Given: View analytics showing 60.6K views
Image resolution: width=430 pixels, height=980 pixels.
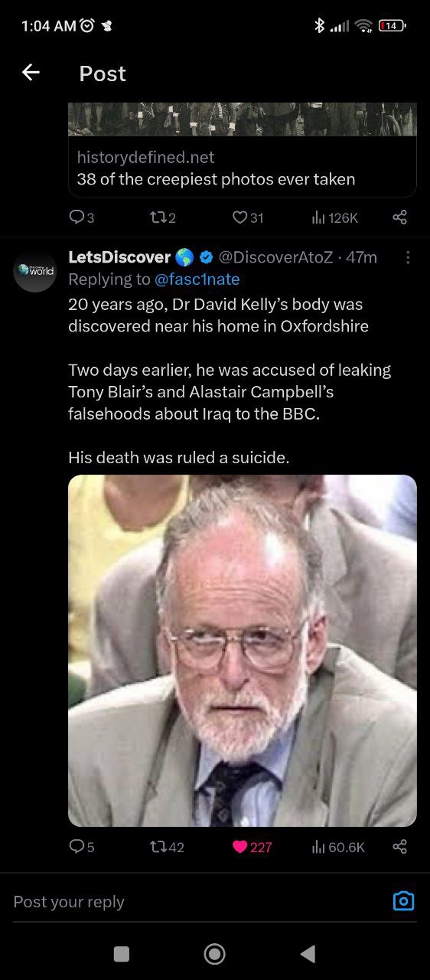Looking at the screenshot, I should (x=339, y=847).
